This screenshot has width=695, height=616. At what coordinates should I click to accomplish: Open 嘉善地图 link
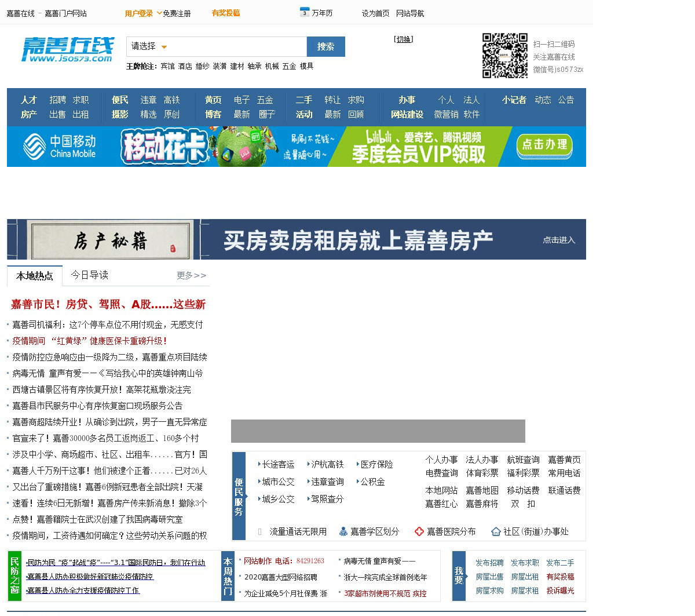pyautogui.click(x=482, y=490)
